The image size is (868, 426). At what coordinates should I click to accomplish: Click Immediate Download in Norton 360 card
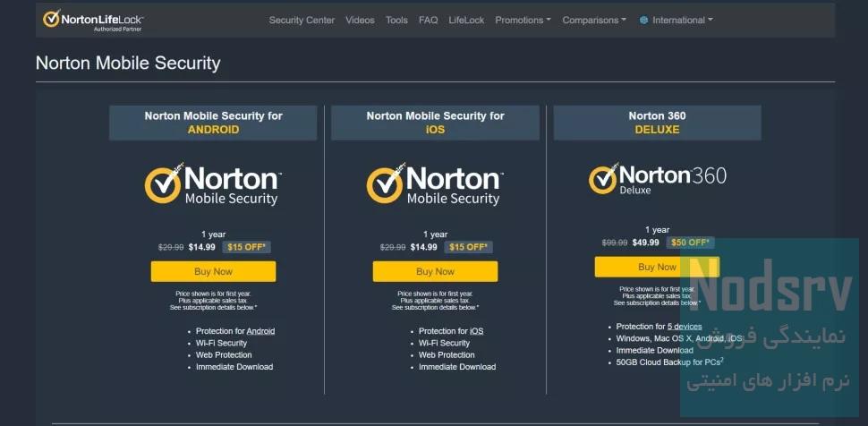click(x=654, y=350)
